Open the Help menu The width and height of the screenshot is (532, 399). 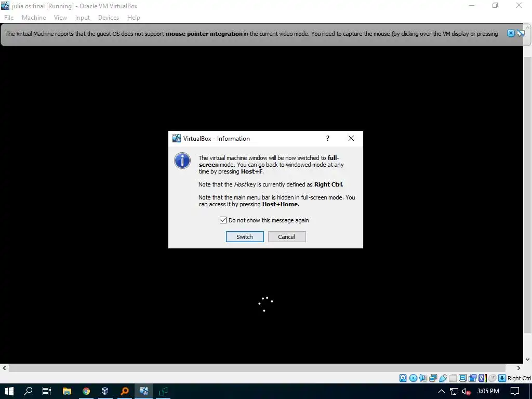coord(134,18)
